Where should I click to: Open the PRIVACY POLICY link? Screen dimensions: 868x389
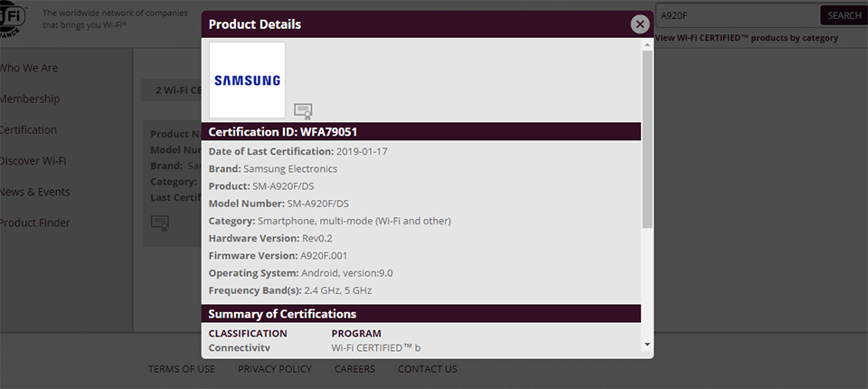click(275, 369)
